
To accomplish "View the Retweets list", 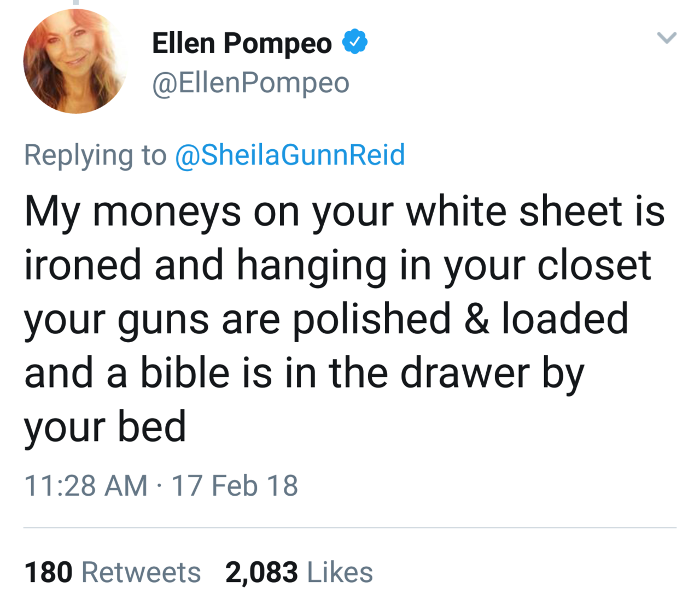I will pyautogui.click(x=141, y=572).
